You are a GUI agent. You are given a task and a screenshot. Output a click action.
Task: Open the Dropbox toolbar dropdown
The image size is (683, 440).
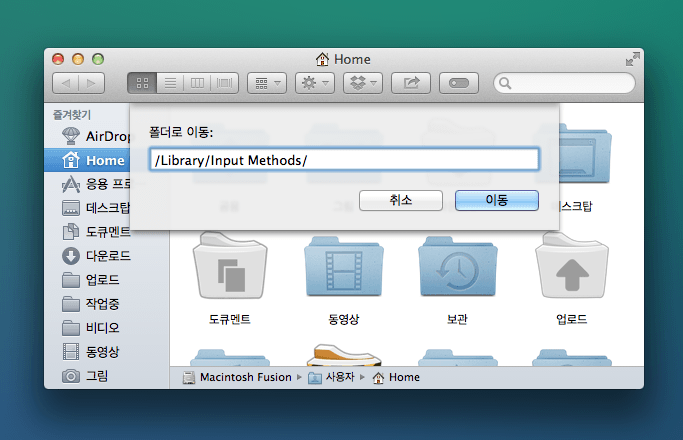tap(362, 83)
